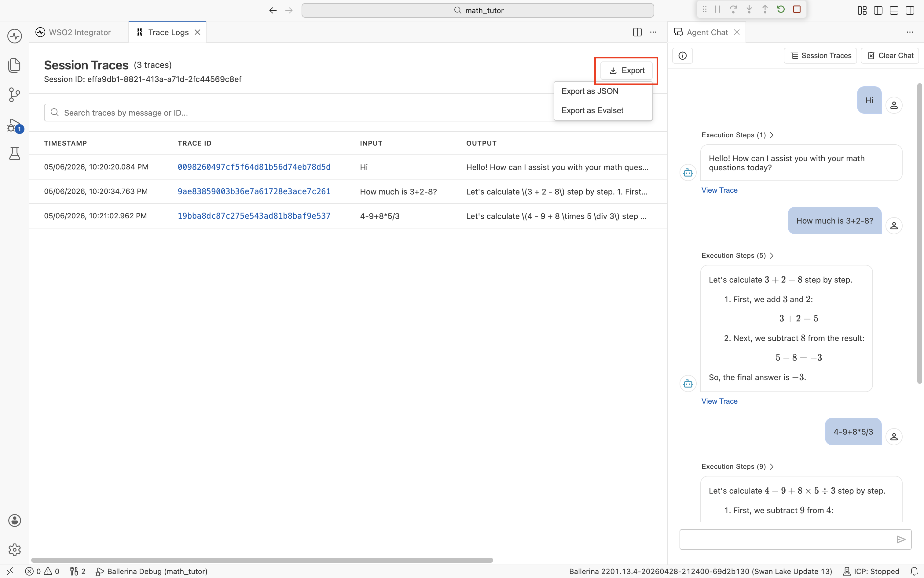
Task: Click the debug Step Over icon
Action: 733,9
